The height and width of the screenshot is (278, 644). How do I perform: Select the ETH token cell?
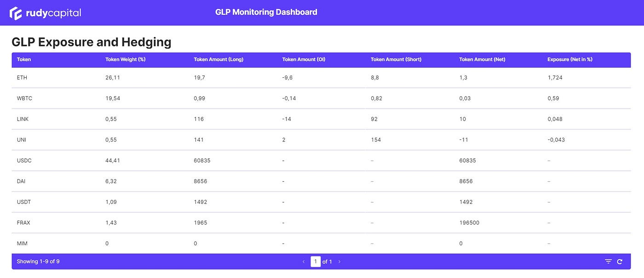[22, 78]
